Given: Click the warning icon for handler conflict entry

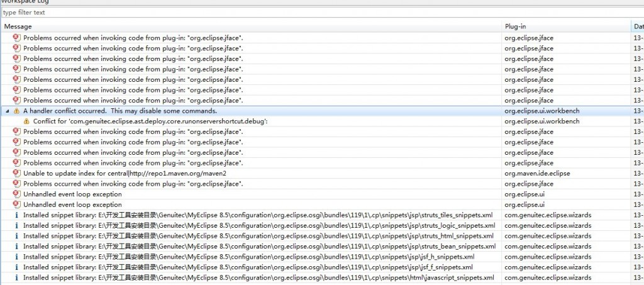Looking at the screenshot, I should [x=17, y=111].
